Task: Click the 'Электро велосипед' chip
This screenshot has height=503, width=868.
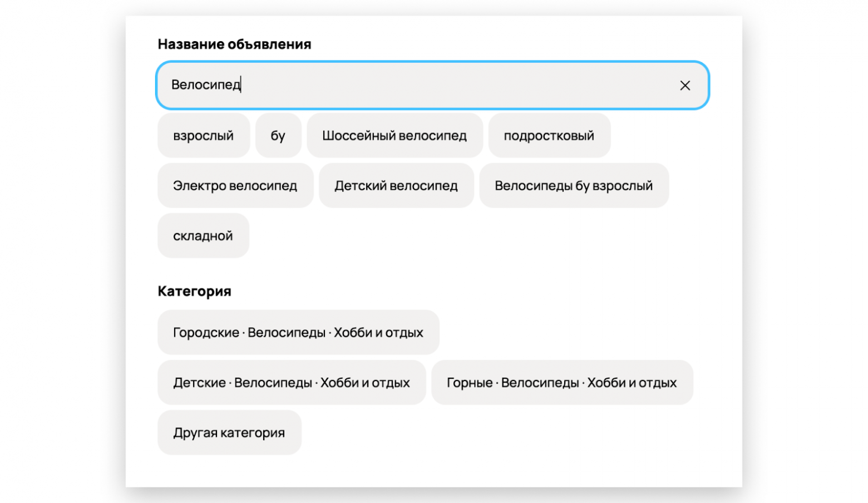Action: 235,185
